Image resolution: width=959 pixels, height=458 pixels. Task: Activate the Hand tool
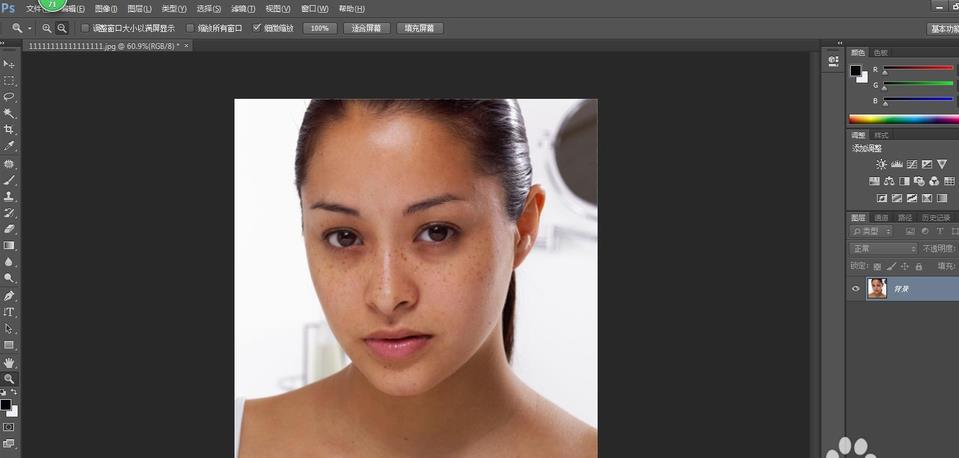pyautogui.click(x=9, y=362)
